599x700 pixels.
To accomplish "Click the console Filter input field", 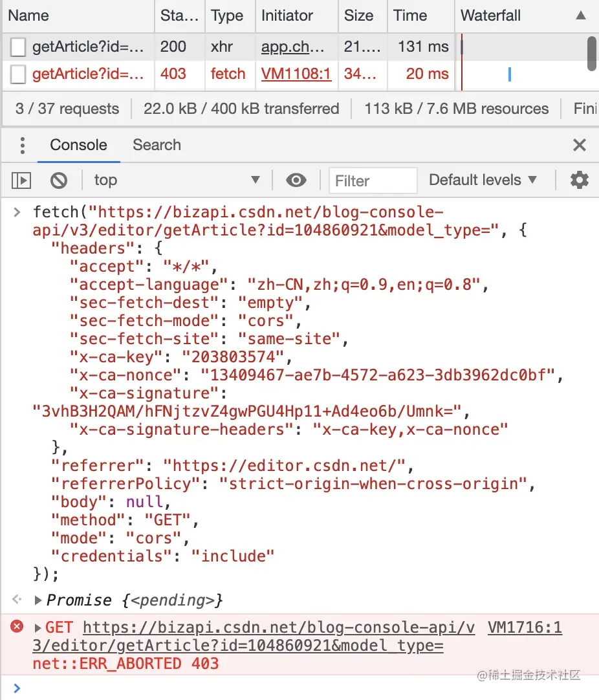I will pos(373,180).
